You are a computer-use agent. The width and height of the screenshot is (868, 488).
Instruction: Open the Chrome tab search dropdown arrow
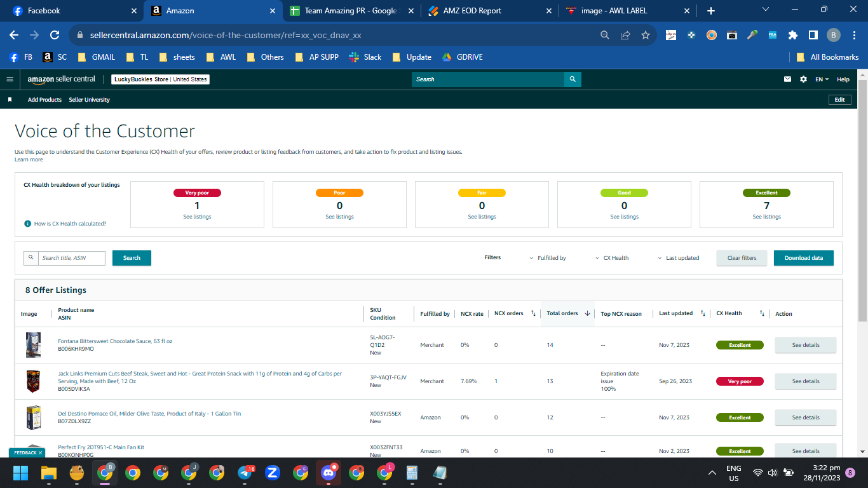point(765,10)
